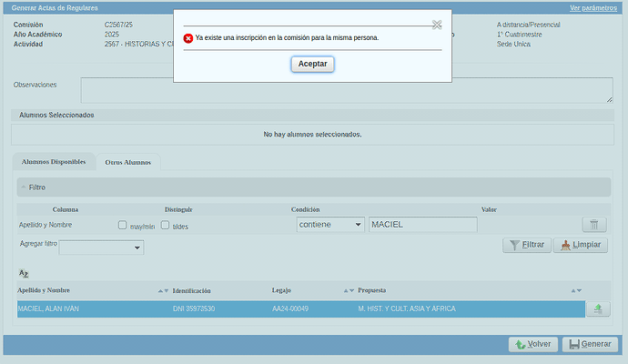Collapse the Filtro section
Image resolution: width=628 pixels, height=364 pixels.
[314, 187]
